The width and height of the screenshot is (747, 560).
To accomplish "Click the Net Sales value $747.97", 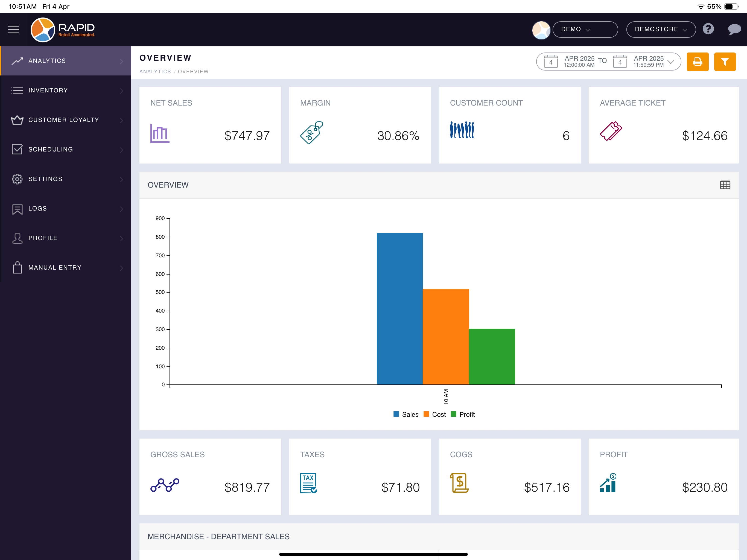I will 247,136.
